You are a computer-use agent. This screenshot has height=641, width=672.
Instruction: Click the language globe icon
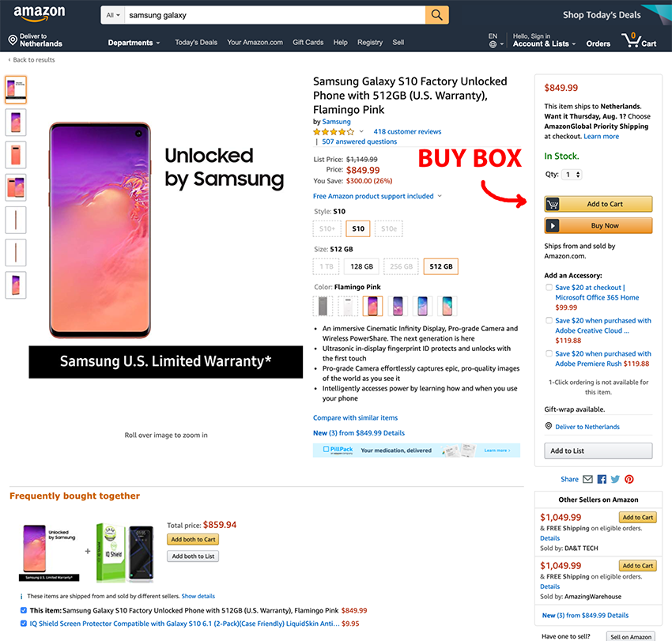(493, 44)
